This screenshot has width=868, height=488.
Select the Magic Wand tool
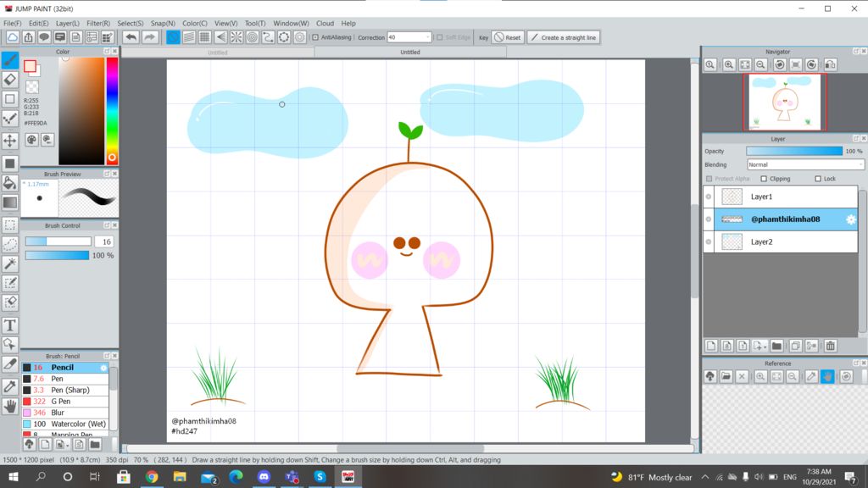click(10, 263)
